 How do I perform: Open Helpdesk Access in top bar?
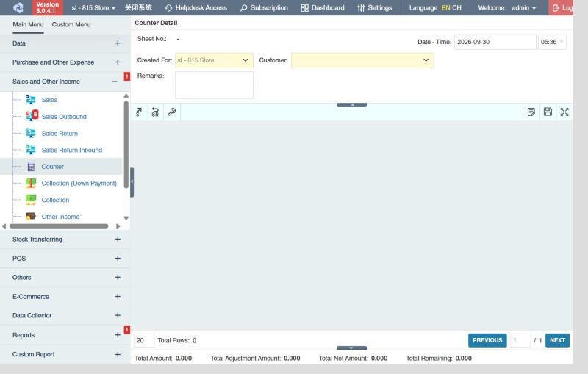pos(196,7)
